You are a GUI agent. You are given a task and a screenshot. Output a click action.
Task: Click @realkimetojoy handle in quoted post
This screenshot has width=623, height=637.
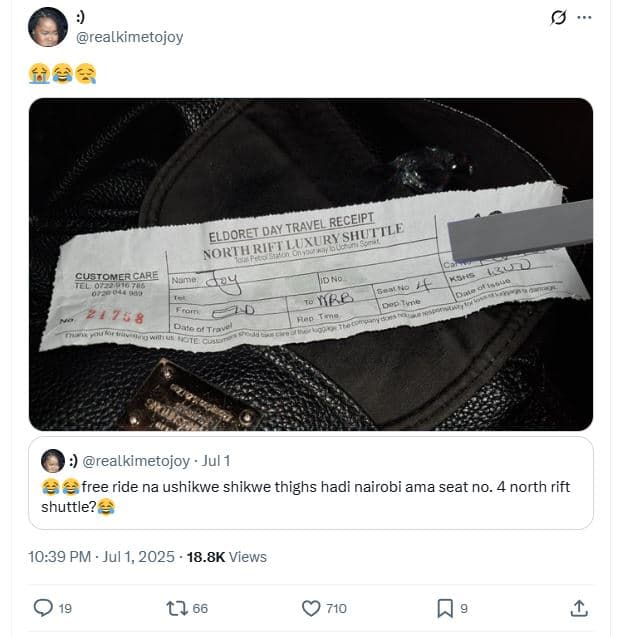pos(136,461)
